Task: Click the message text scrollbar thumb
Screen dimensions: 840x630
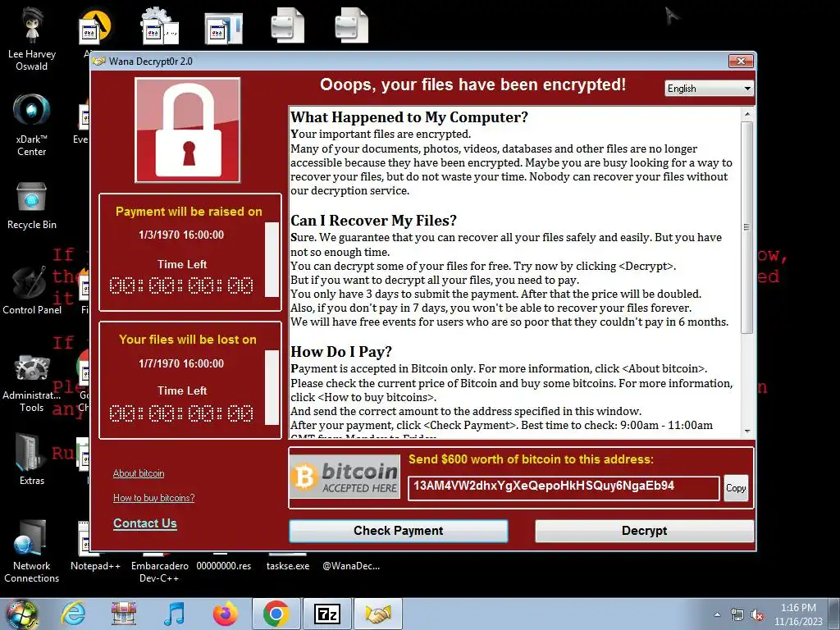Action: tap(747, 227)
